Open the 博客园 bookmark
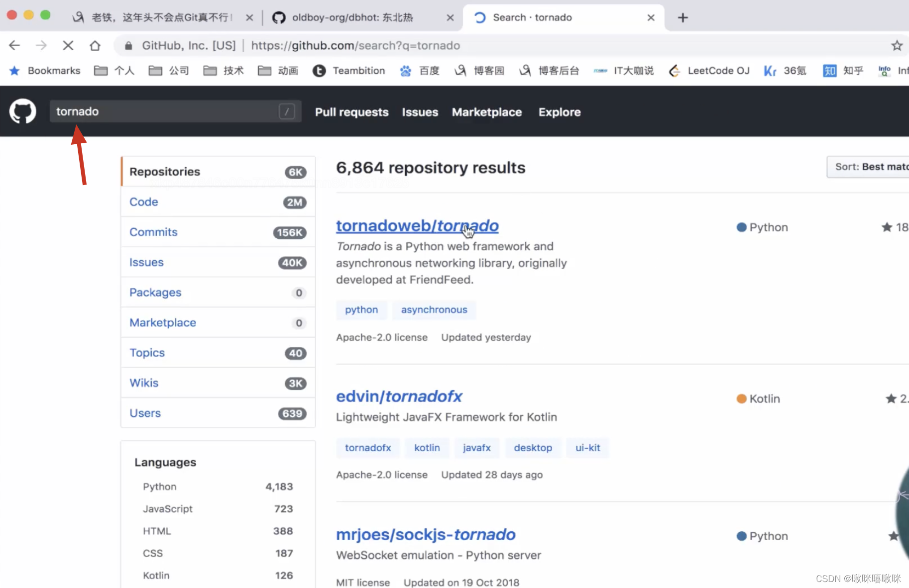909x588 pixels. click(479, 71)
